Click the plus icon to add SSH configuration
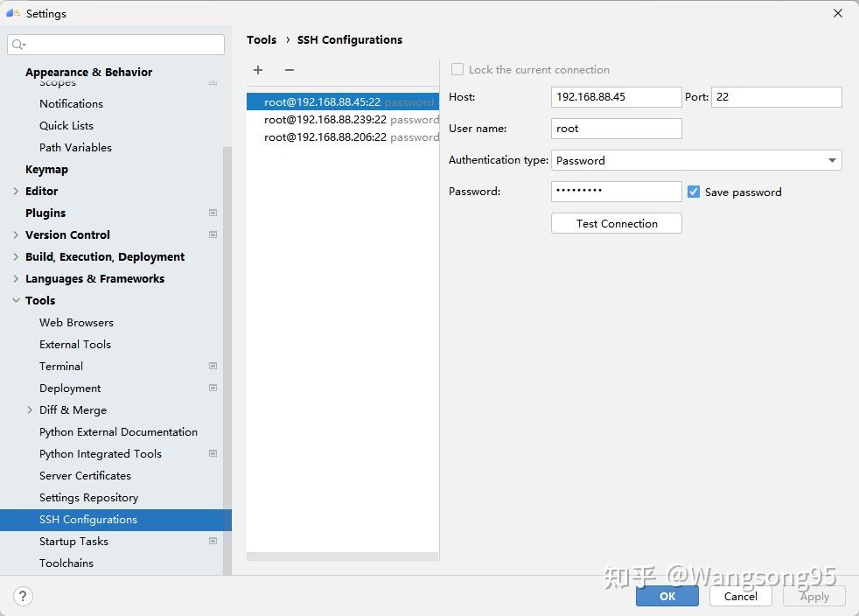 click(x=258, y=70)
